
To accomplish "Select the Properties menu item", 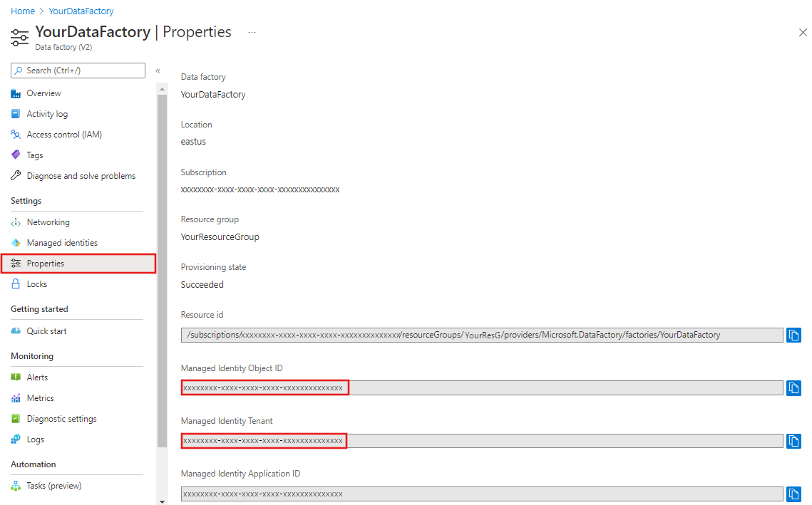I will [78, 264].
